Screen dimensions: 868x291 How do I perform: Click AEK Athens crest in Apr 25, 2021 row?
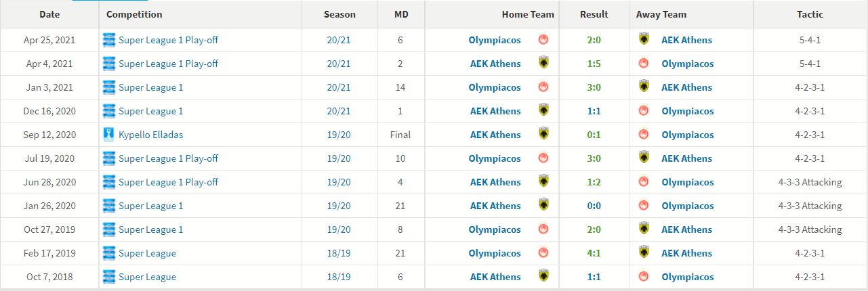pyautogui.click(x=644, y=40)
